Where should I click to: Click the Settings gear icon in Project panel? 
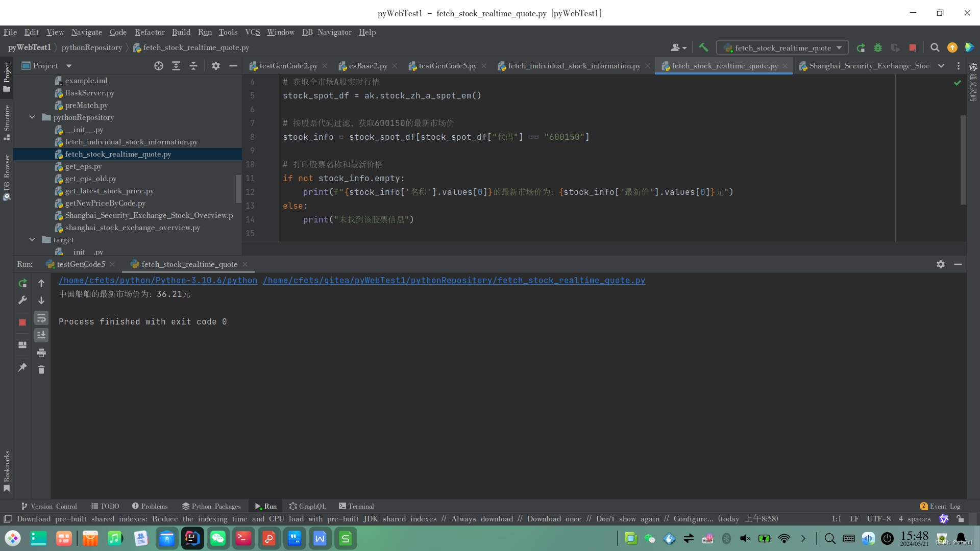215,65
